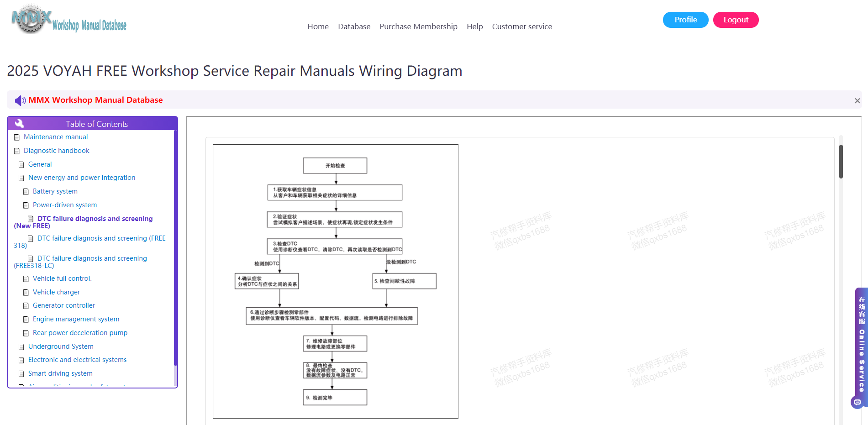Select Rear power deceleration pump entry

pyautogui.click(x=80, y=333)
